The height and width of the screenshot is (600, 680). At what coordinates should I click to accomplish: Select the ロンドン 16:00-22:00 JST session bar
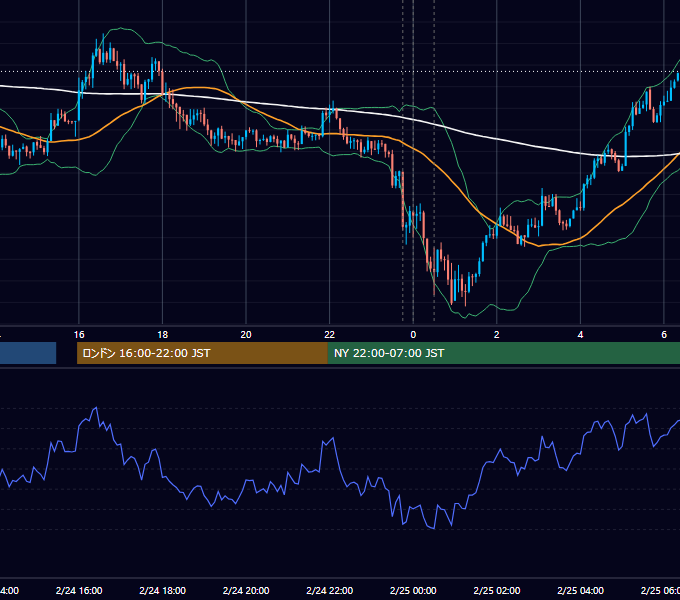pyautogui.click(x=202, y=353)
